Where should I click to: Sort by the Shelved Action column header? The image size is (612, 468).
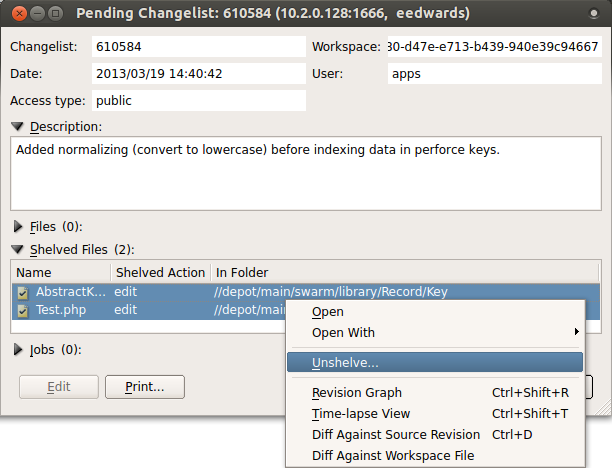point(161,272)
